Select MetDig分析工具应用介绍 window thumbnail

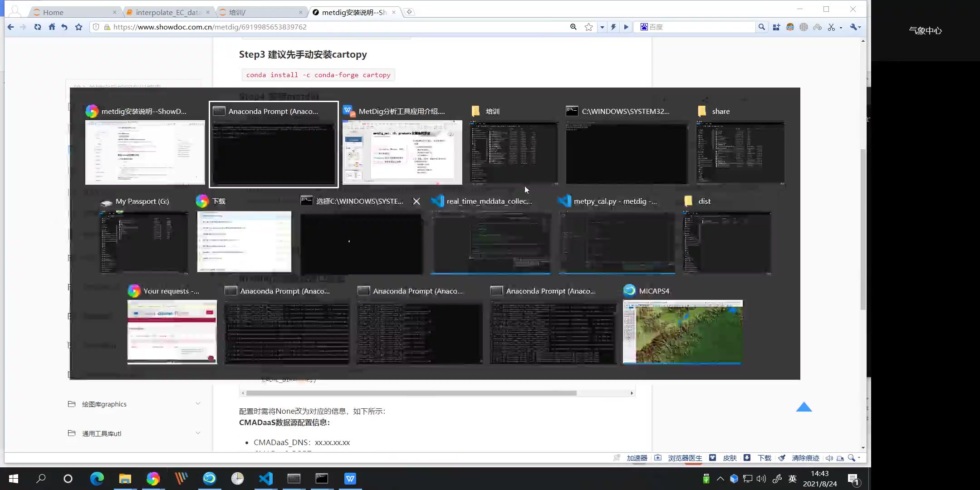click(402, 152)
